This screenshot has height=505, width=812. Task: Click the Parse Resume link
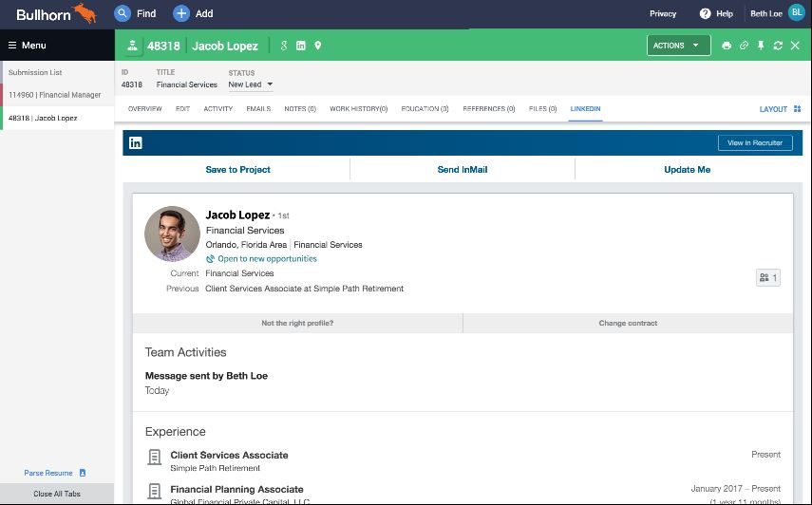(48, 473)
